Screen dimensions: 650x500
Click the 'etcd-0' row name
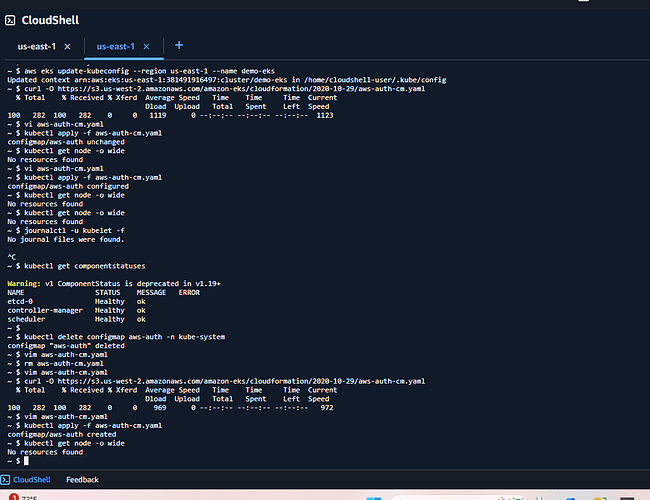click(x=20, y=301)
